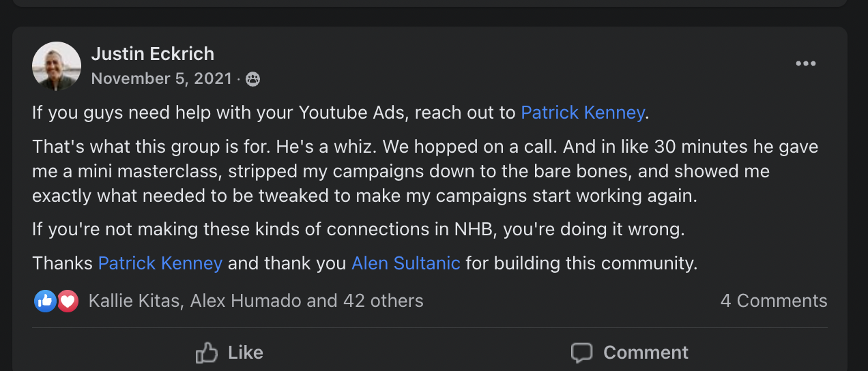Viewport: 868px width, 371px height.
Task: Click the November 5, 2021 timestamp
Action: pos(161,78)
